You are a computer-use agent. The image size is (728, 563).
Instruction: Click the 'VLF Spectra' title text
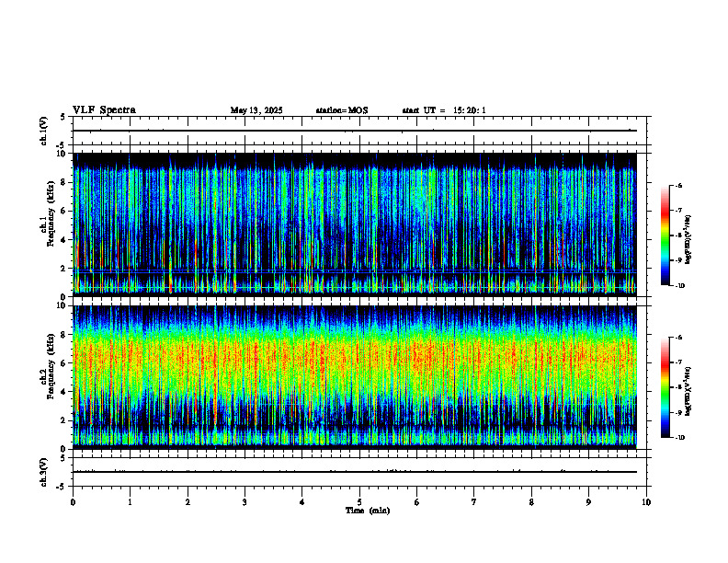(104, 110)
